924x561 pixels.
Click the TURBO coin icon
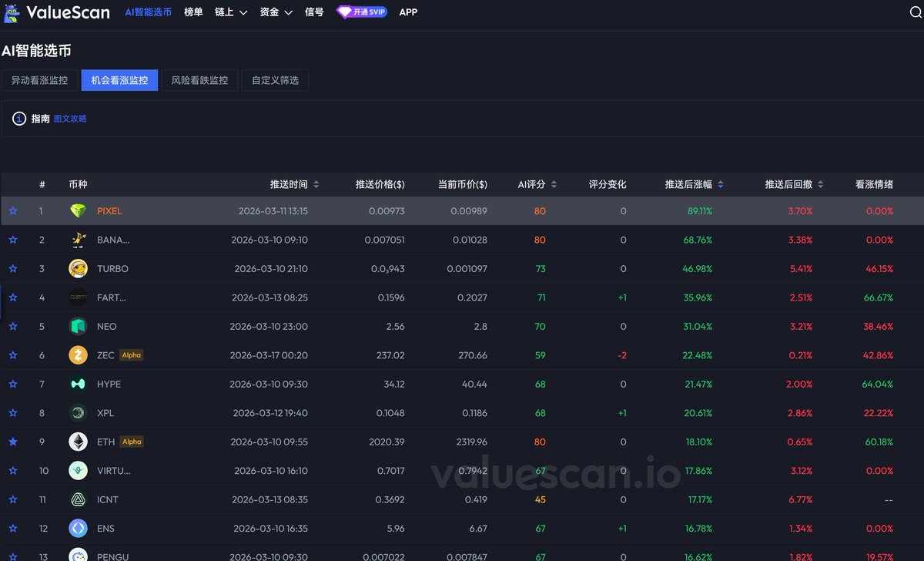click(78, 269)
